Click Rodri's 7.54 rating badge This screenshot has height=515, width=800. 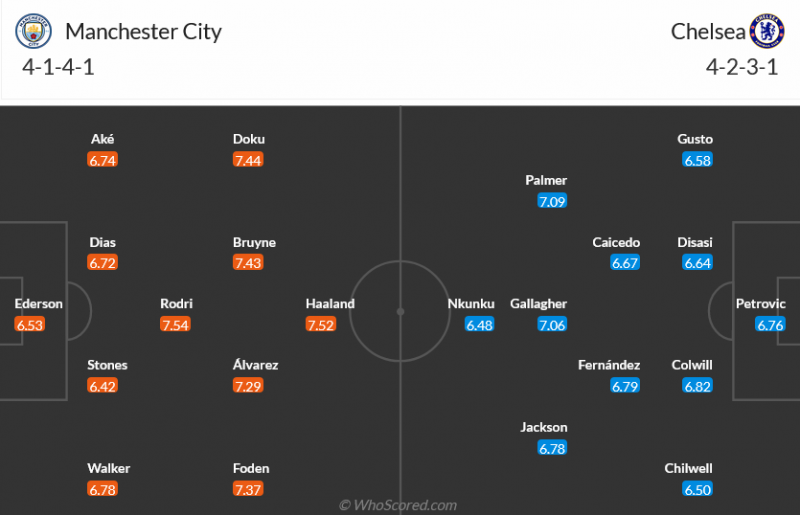click(x=175, y=324)
